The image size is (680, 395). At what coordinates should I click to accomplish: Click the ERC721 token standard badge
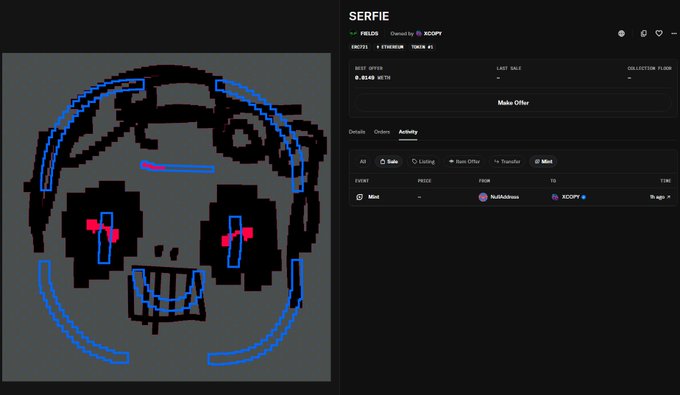pos(360,47)
